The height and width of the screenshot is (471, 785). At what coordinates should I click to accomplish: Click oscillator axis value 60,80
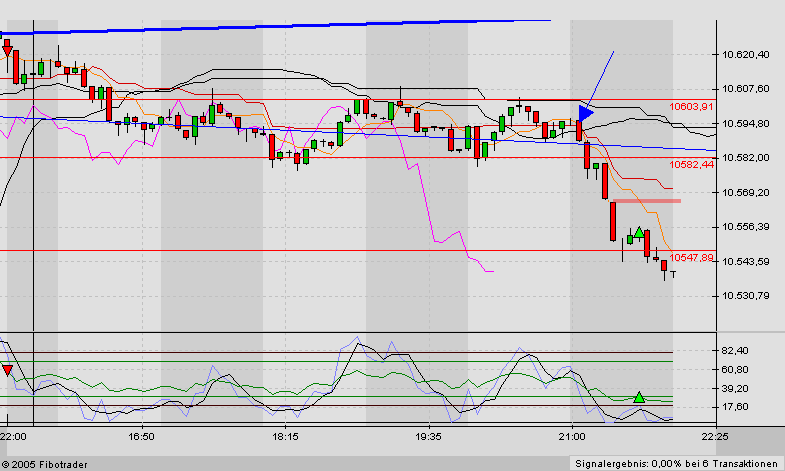(735, 370)
